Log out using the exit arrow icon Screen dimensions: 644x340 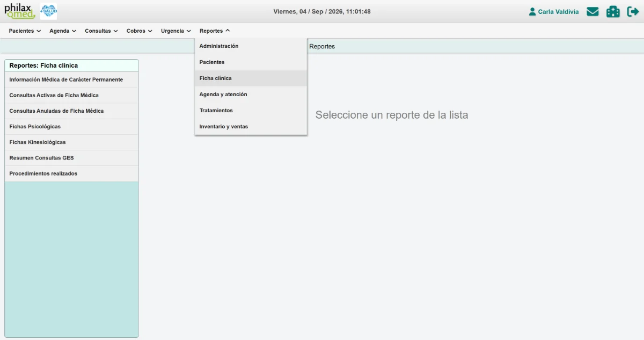pyautogui.click(x=633, y=11)
